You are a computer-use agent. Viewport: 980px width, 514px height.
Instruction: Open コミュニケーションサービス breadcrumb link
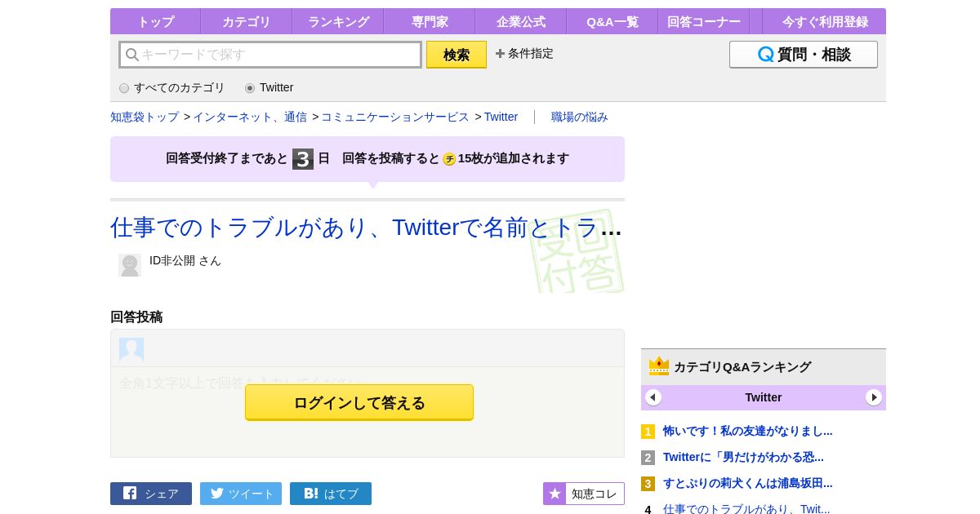point(395,117)
